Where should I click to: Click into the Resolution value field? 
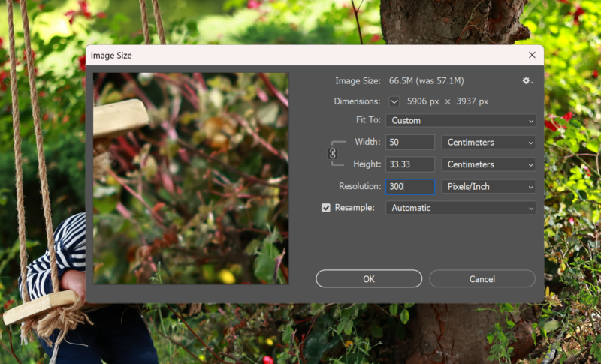410,186
